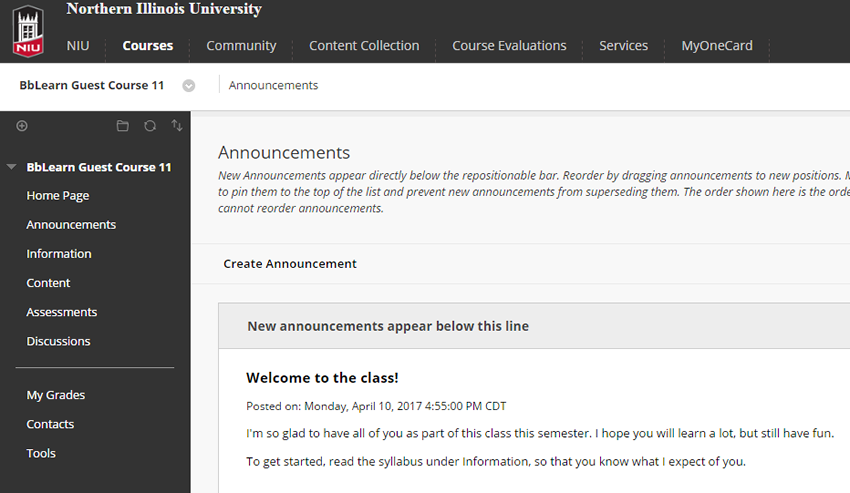The width and height of the screenshot is (850, 493).
Task: Open Home Page in course menu
Action: pos(58,196)
